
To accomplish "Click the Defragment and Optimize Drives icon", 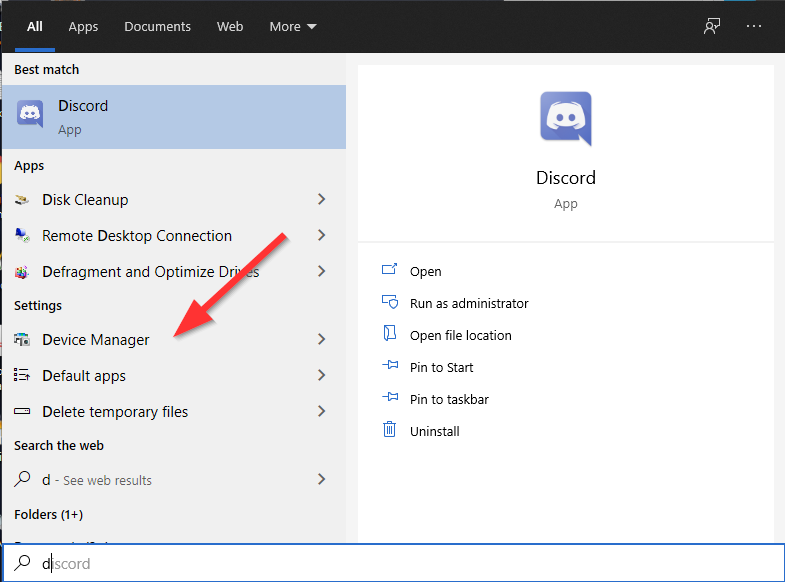I will [x=22, y=272].
